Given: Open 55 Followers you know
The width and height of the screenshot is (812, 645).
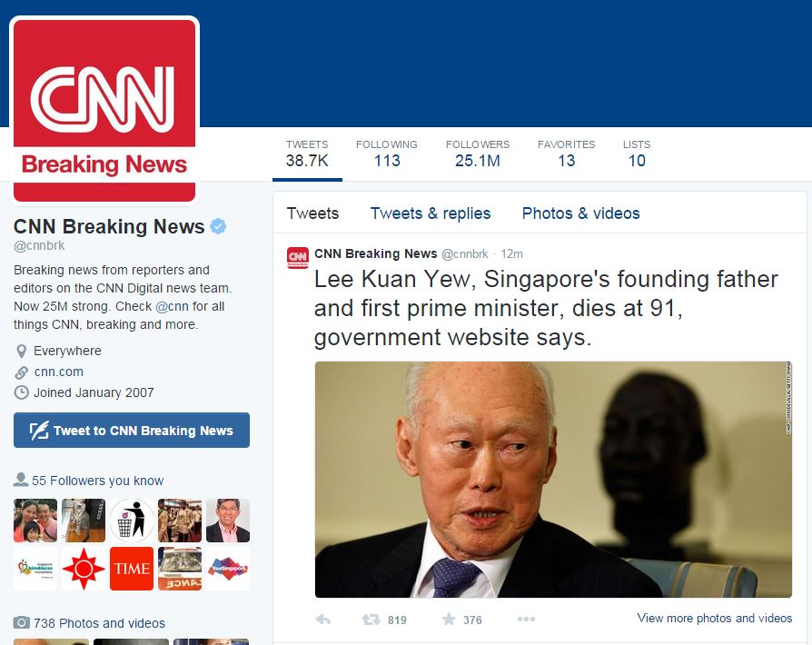Looking at the screenshot, I should (97, 481).
